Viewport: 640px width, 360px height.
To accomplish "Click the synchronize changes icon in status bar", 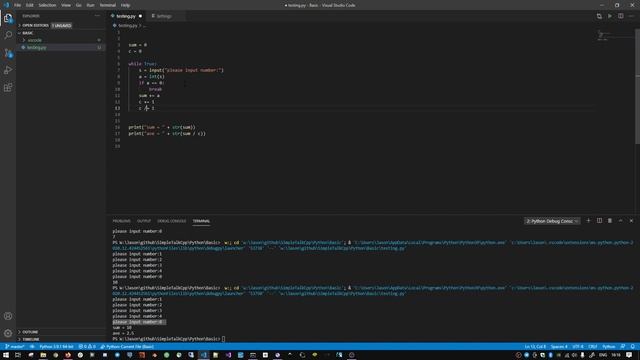I will pos(32,347).
